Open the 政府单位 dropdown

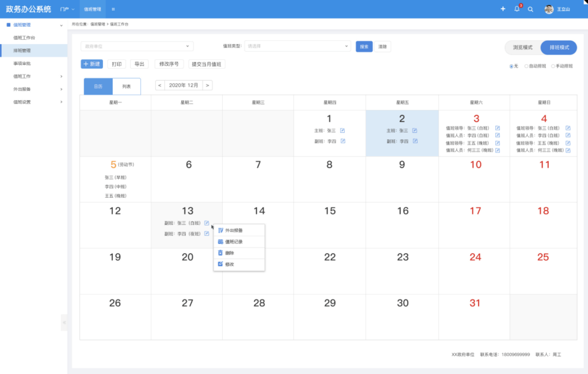point(137,46)
